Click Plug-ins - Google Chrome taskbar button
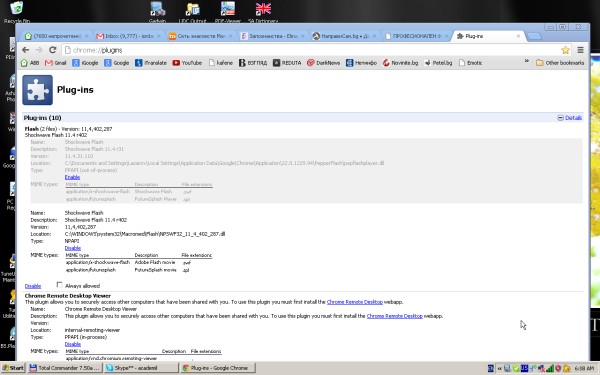This screenshot has height=375, width=600. (218, 368)
